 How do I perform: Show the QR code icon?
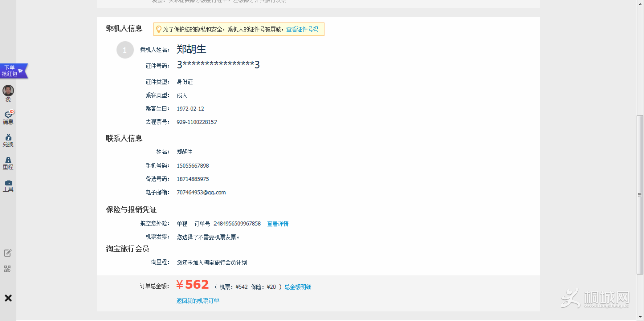click(x=8, y=269)
